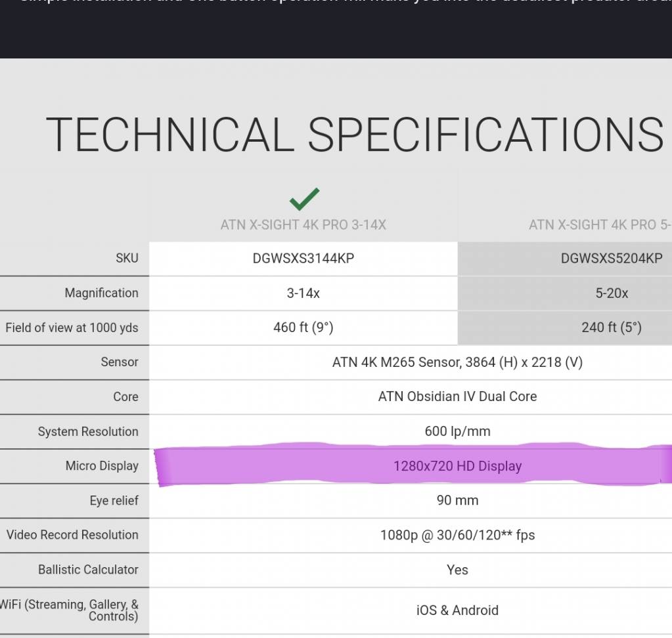Click the WiFi (Streaming, Gallery, & Controls) label
Screen dimensions: 672x638
pyautogui.click(x=70, y=610)
